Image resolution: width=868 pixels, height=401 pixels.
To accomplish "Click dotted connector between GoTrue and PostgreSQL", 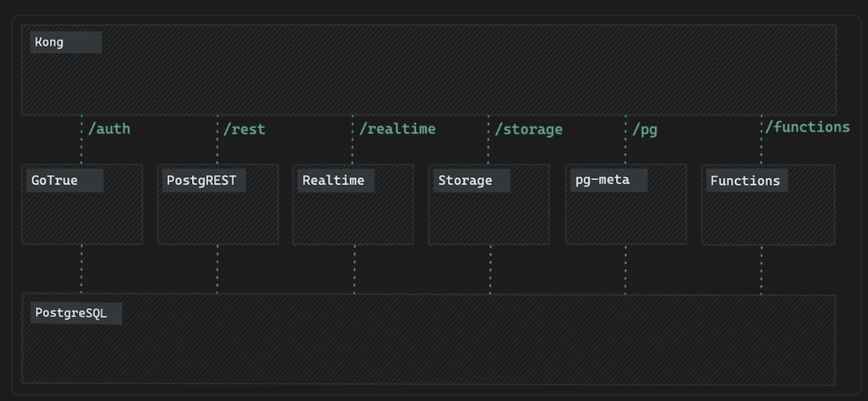I will pyautogui.click(x=81, y=269).
